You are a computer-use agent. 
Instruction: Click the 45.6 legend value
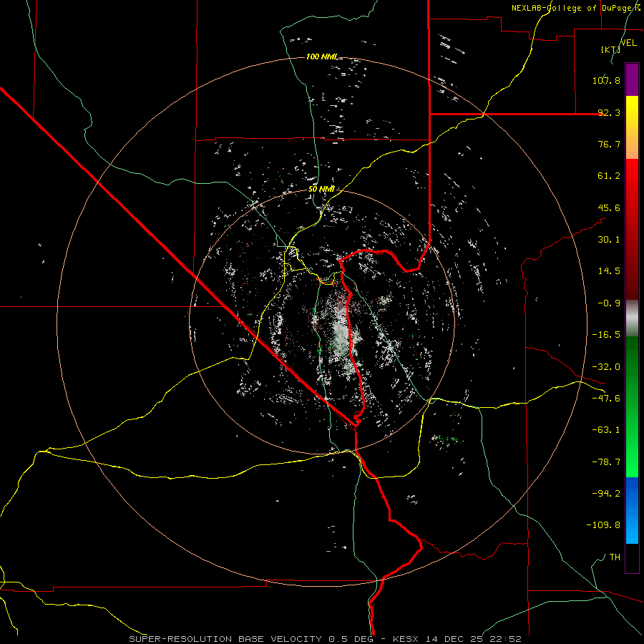(x=609, y=208)
